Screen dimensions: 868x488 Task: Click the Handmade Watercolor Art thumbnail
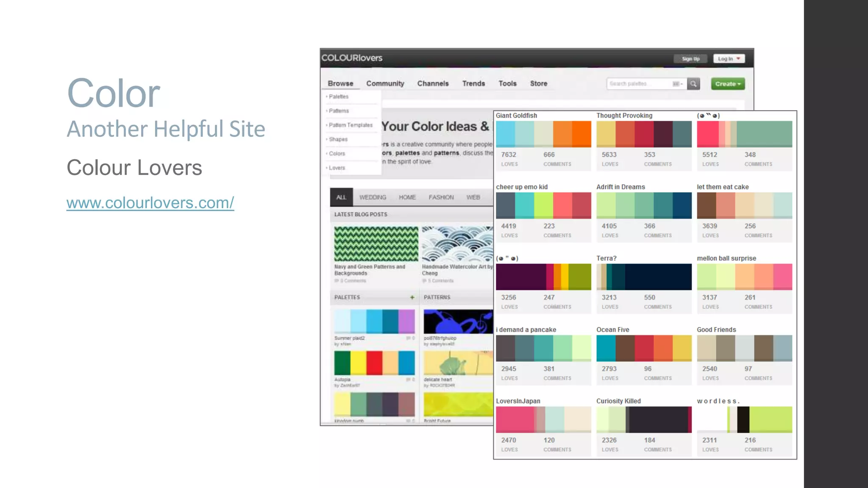coord(457,244)
